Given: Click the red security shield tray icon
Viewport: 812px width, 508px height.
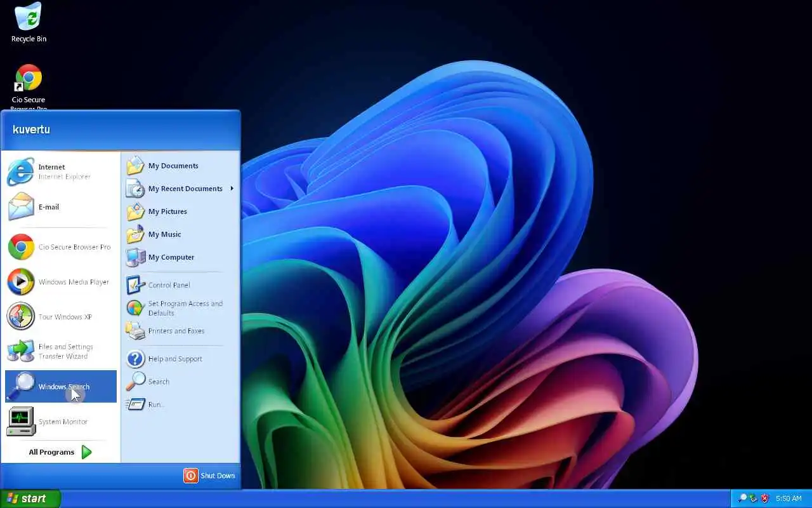Looking at the screenshot, I should 765,498.
